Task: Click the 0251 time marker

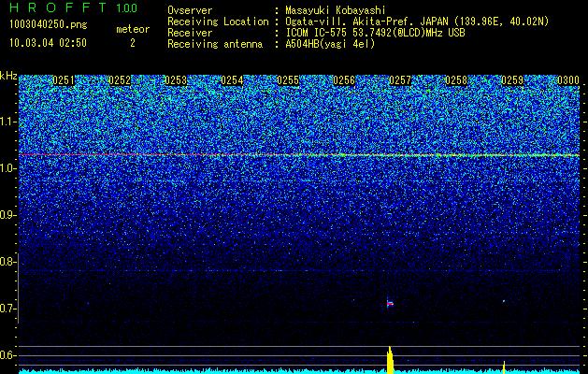Action: tap(64, 80)
